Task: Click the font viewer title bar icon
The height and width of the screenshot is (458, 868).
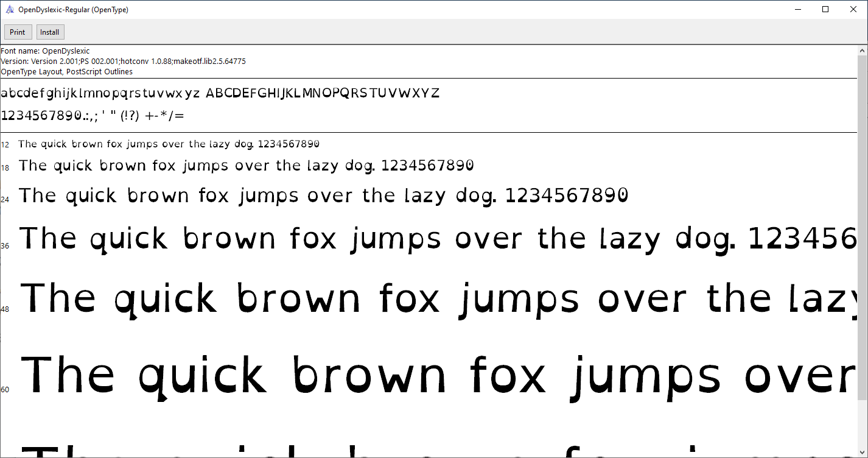Action: coord(10,9)
